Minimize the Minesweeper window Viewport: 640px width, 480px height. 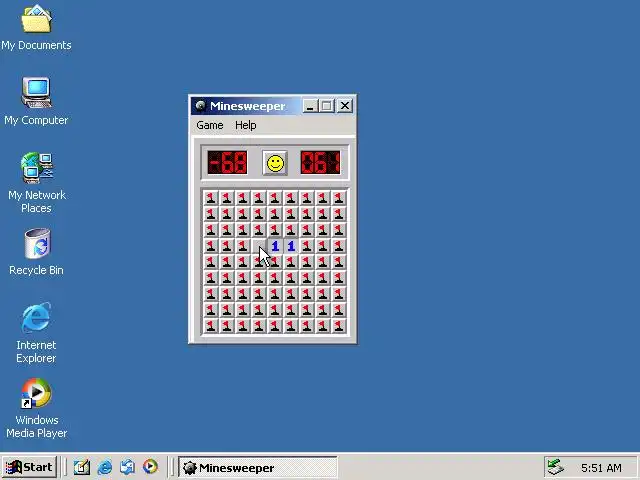tap(310, 106)
